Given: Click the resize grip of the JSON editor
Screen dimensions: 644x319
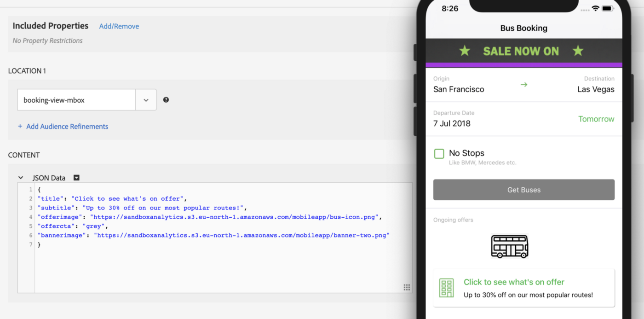Looking at the screenshot, I should [x=407, y=287].
